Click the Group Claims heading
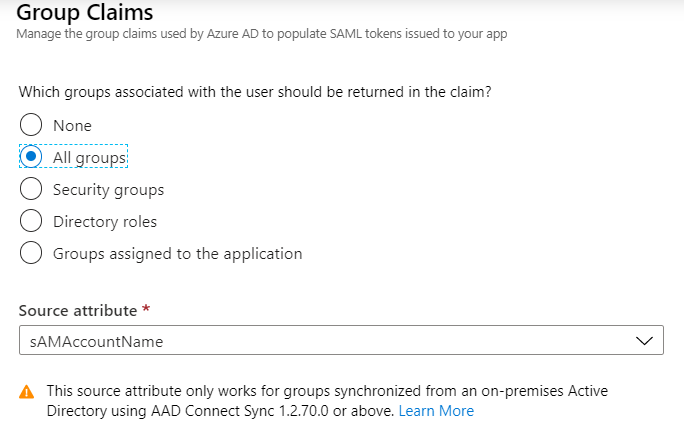The height and width of the screenshot is (437, 684). click(x=86, y=13)
